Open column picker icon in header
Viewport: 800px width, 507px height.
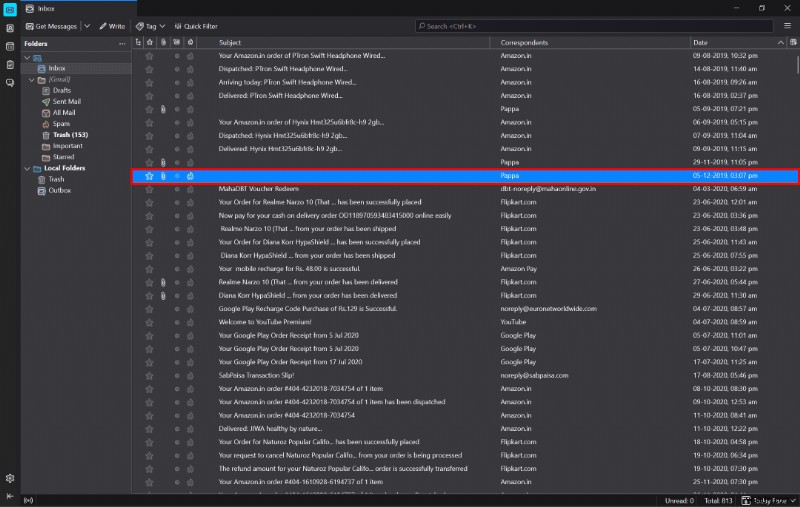tap(793, 42)
